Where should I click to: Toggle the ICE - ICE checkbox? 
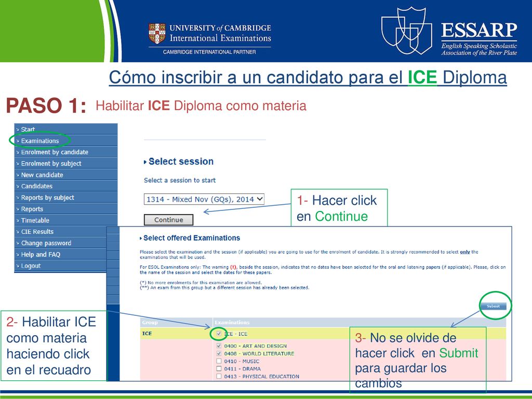(x=219, y=334)
